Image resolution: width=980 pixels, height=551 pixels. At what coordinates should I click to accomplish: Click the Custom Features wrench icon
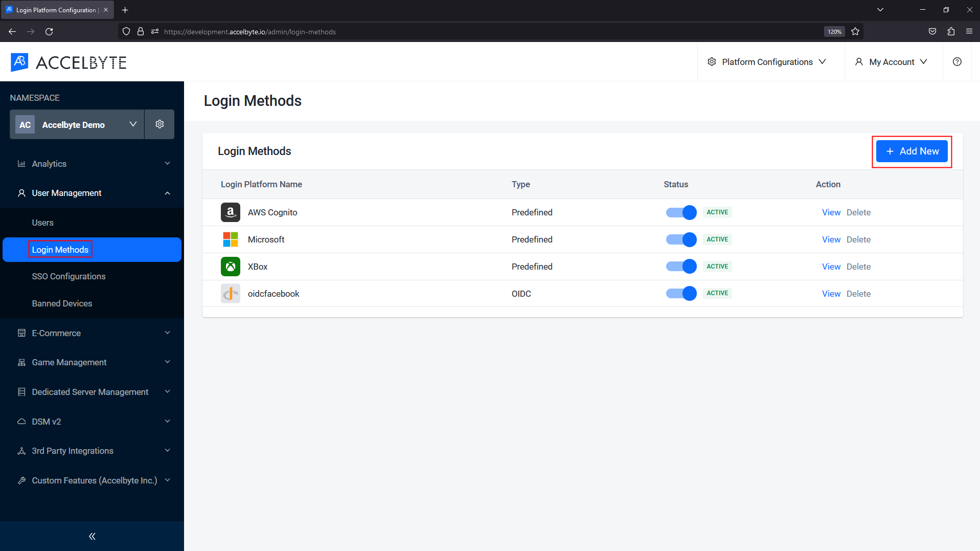(21, 480)
